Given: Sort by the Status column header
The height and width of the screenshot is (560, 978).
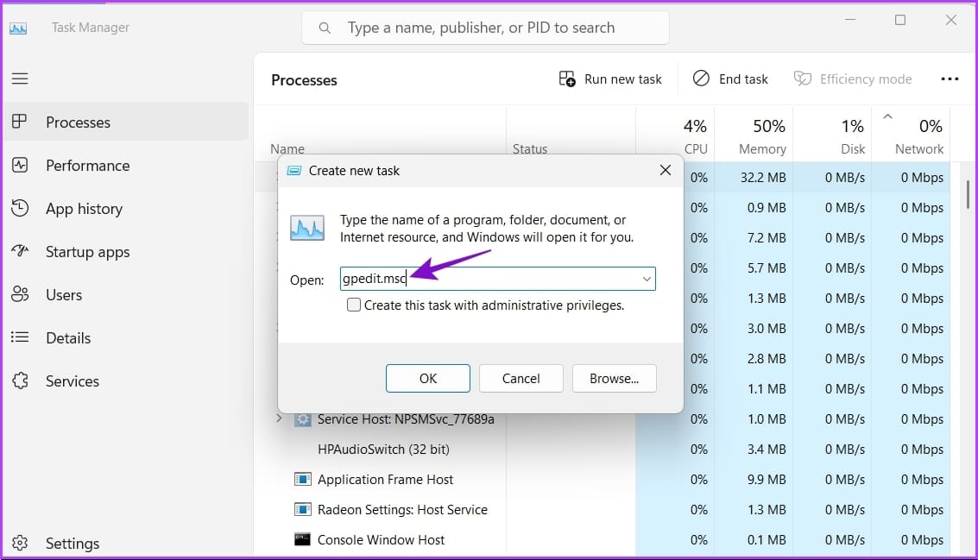Looking at the screenshot, I should click(529, 149).
